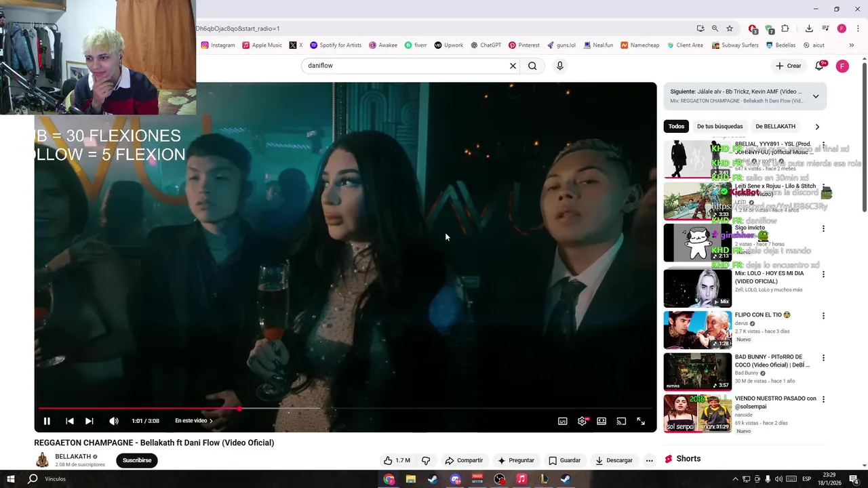Open the BELLAKATH channel name link

click(x=73, y=457)
